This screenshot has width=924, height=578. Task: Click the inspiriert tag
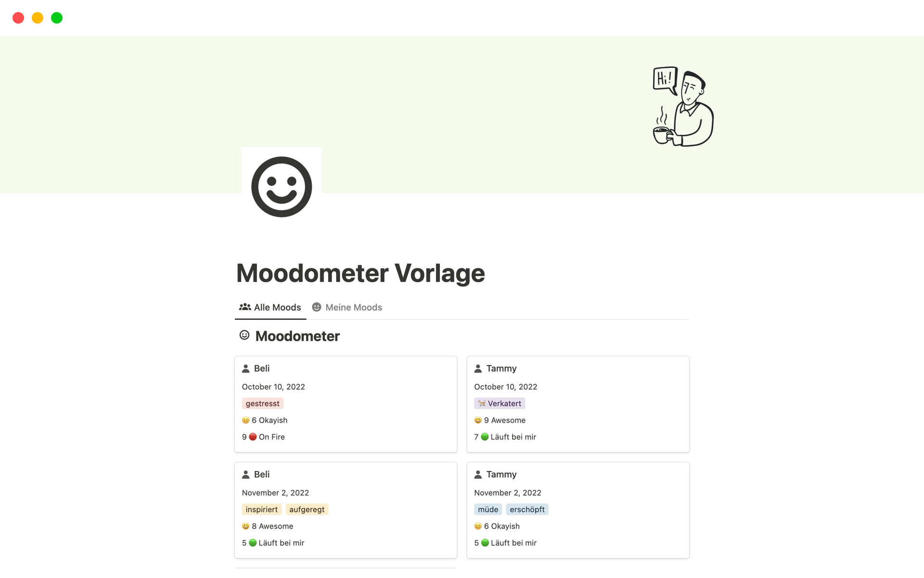click(261, 510)
